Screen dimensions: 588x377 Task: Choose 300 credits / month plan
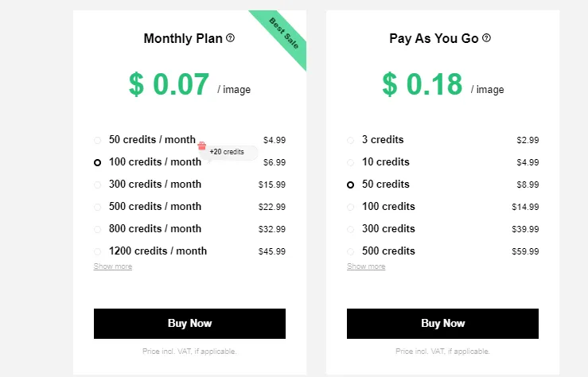tap(97, 185)
